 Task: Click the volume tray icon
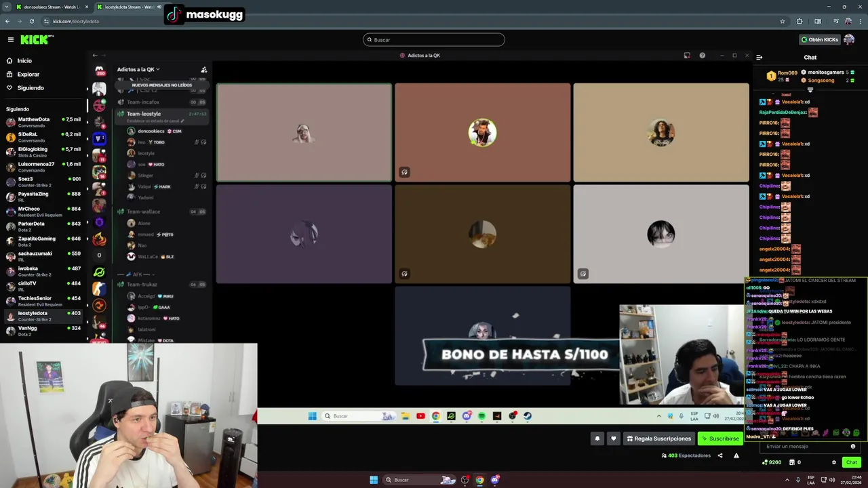coord(833,480)
